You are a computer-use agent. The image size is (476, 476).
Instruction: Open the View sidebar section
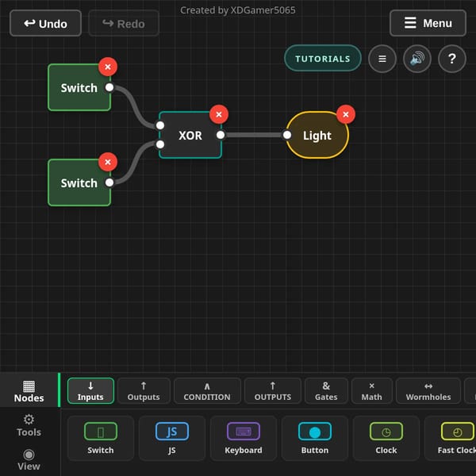coord(29,459)
